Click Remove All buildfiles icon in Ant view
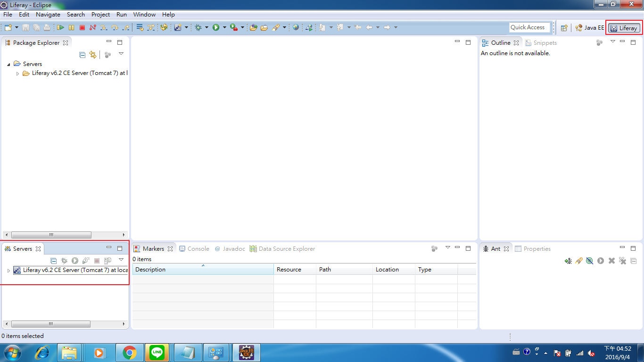This screenshot has width=644, height=362. pyautogui.click(x=622, y=261)
